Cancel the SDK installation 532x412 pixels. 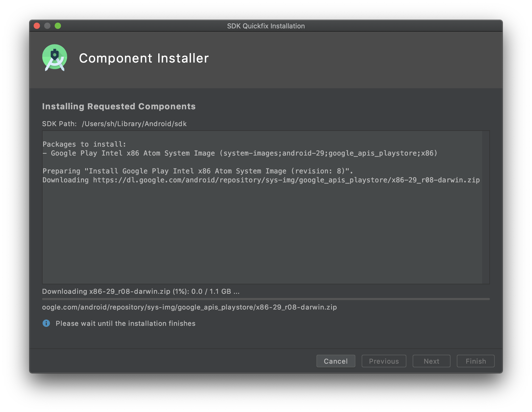coord(336,361)
